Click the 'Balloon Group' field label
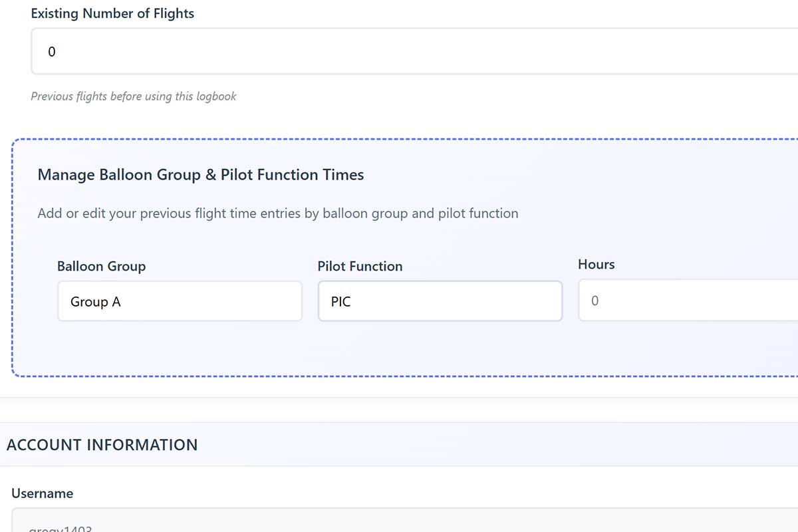The image size is (798, 532). pyautogui.click(x=101, y=266)
